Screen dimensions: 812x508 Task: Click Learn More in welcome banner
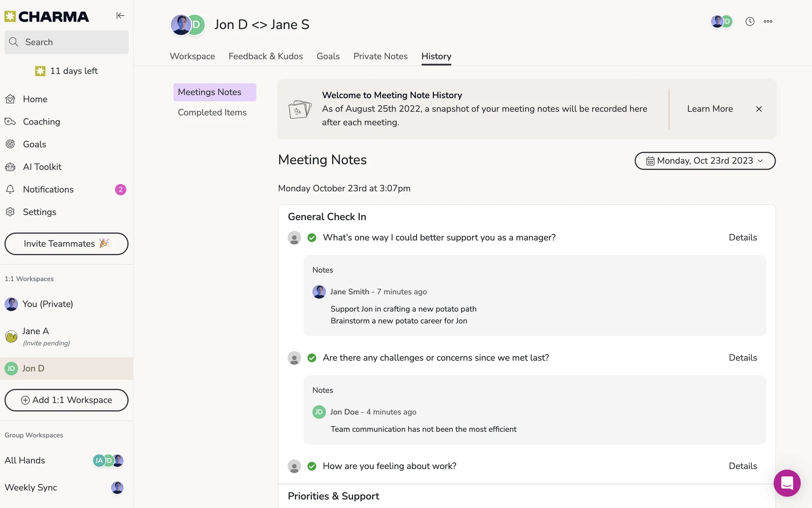pyautogui.click(x=710, y=109)
